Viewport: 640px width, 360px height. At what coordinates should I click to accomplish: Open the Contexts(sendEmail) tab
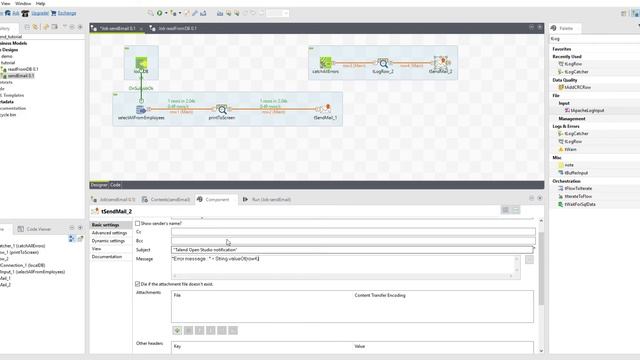click(166, 200)
